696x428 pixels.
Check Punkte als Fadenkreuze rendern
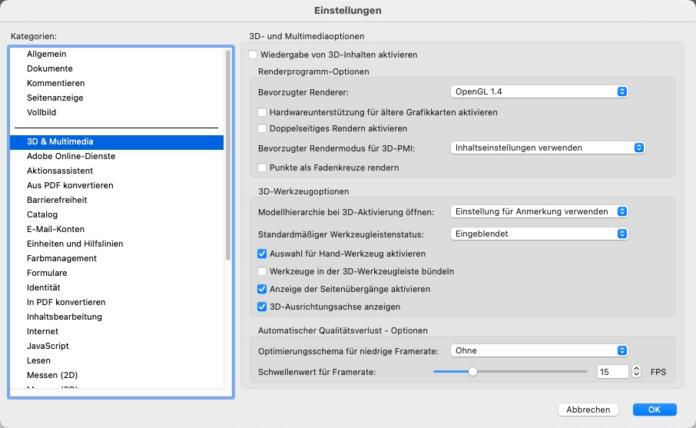click(x=263, y=167)
